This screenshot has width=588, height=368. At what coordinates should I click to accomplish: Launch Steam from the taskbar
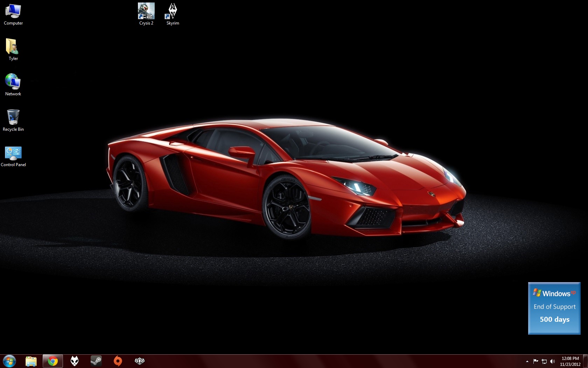point(96,361)
